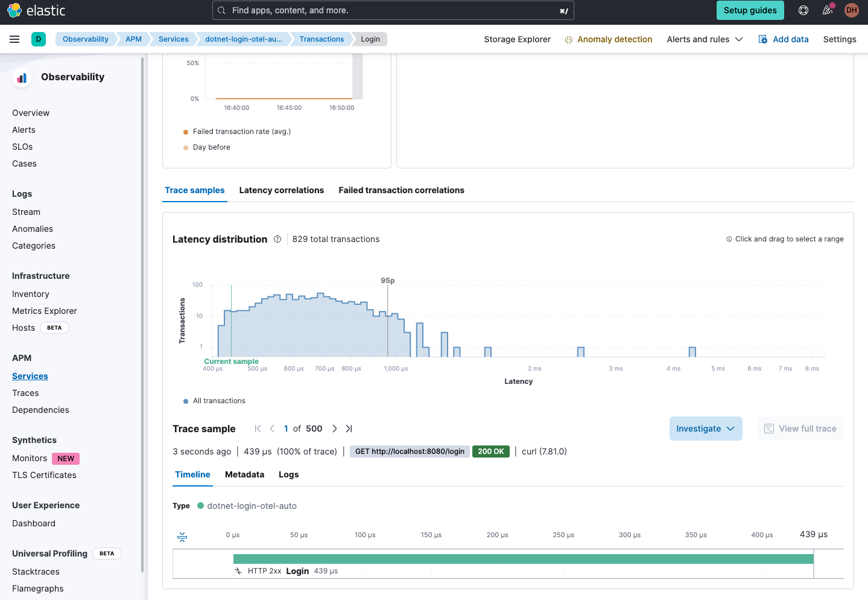This screenshot has width=868, height=600.
Task: Open the help menu lifebuoy icon
Action: point(803,10)
